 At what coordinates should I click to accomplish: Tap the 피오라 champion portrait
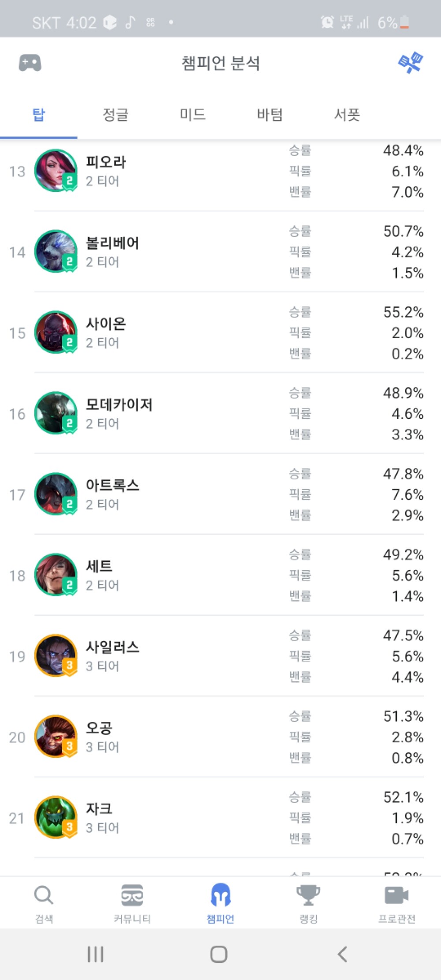click(x=56, y=171)
